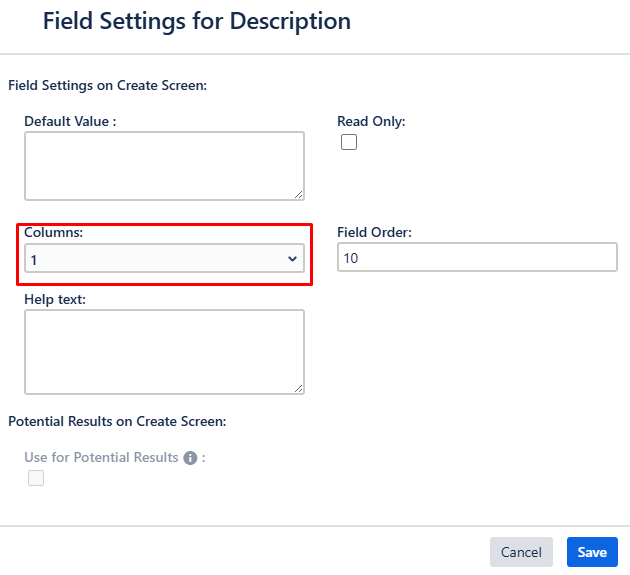
Task: Save the field settings
Action: coord(592,552)
